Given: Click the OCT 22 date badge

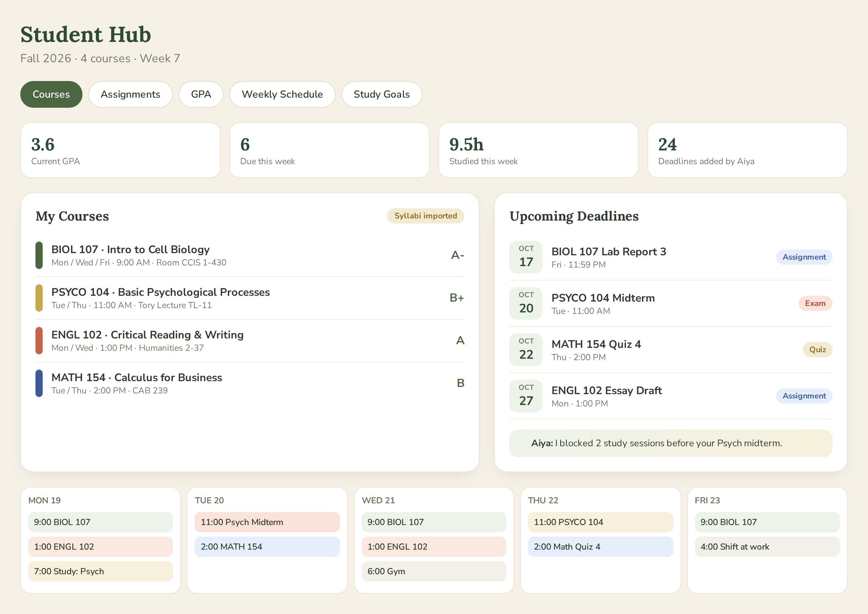Looking at the screenshot, I should [526, 350].
